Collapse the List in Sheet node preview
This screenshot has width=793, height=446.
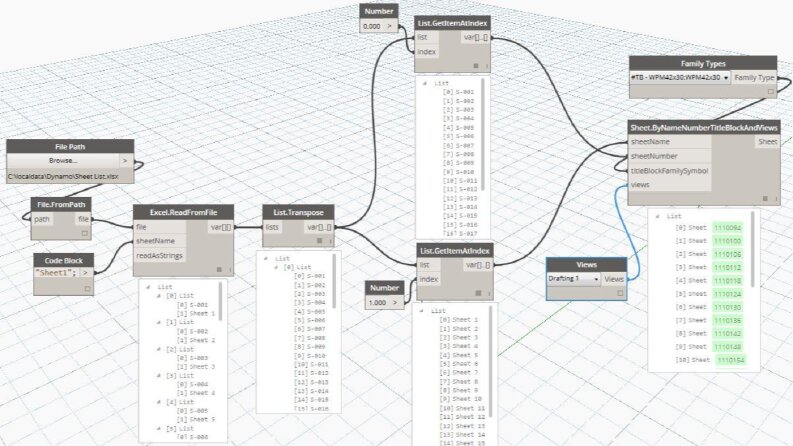(x=657, y=216)
